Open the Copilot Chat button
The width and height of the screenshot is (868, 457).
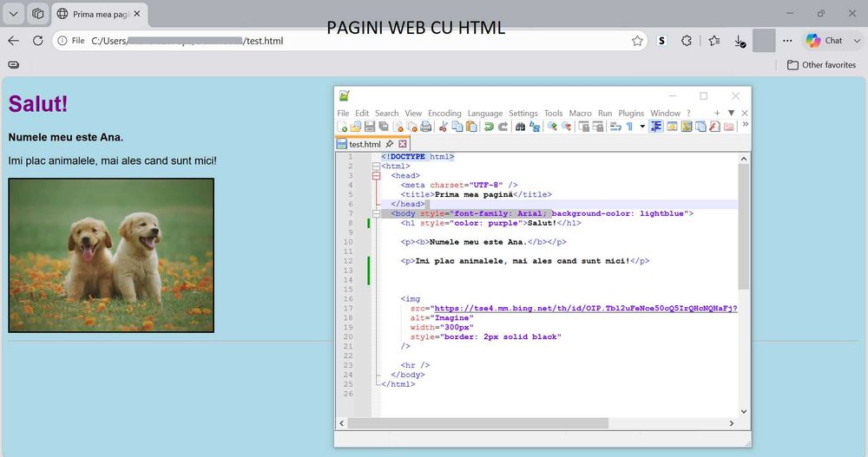pyautogui.click(x=826, y=41)
